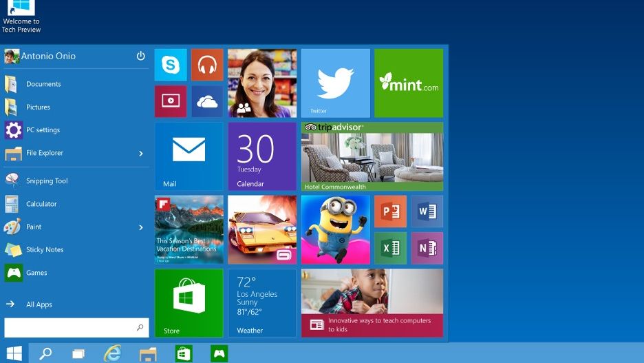Image resolution: width=644 pixels, height=363 pixels.
Task: Open the Antonio Onio user account
Action: 40,56
